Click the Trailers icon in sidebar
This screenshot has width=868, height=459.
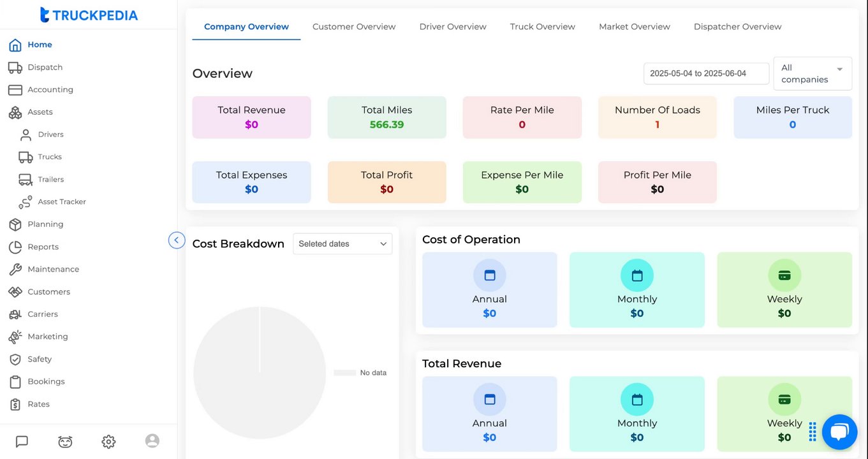coord(26,180)
